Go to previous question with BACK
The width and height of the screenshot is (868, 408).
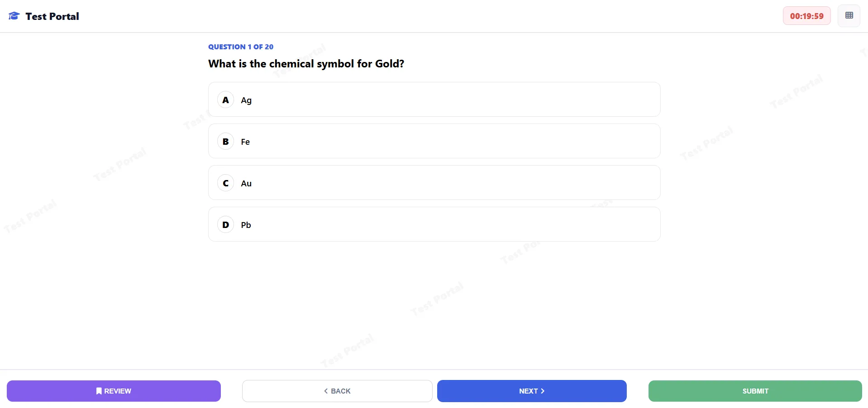(x=337, y=391)
